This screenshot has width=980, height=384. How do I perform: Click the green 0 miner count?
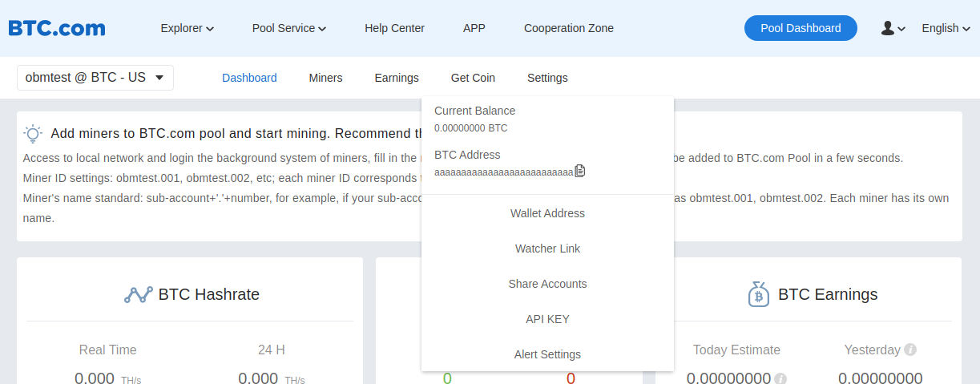(447, 378)
